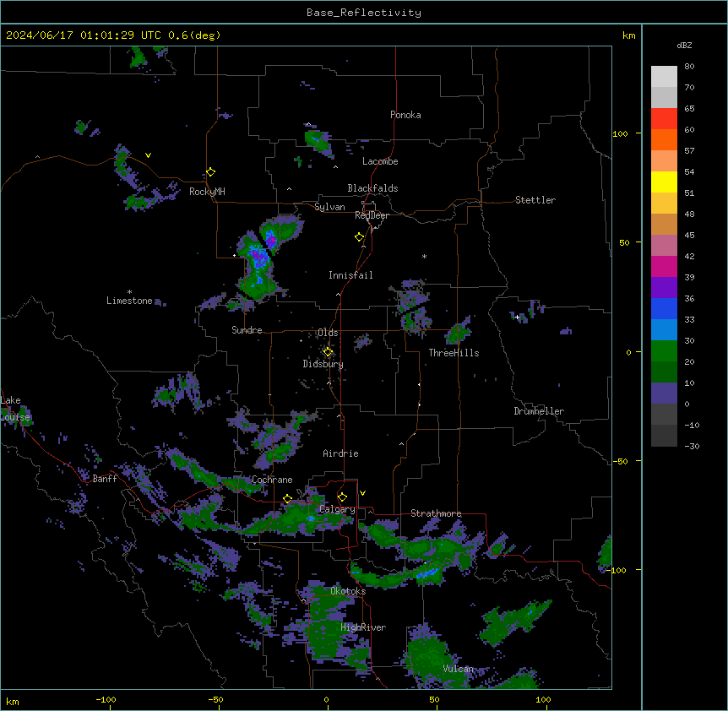Click the km label at bottom-left corner
Screen dimensions: 728x711
(13, 701)
